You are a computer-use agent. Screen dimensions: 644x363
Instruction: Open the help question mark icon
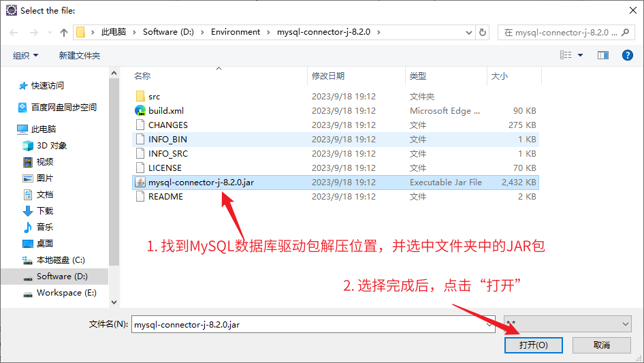[x=627, y=55]
